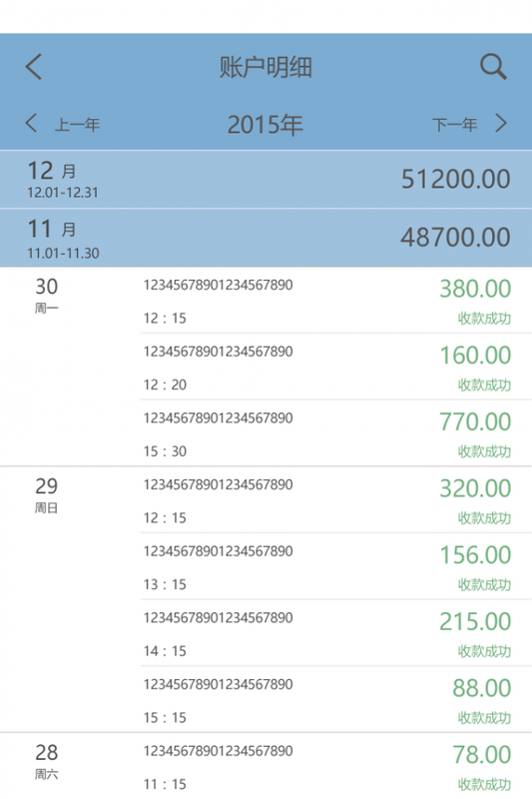532x799 pixels.
Task: Open the 78.00 transaction on the 28th
Action: (336, 766)
